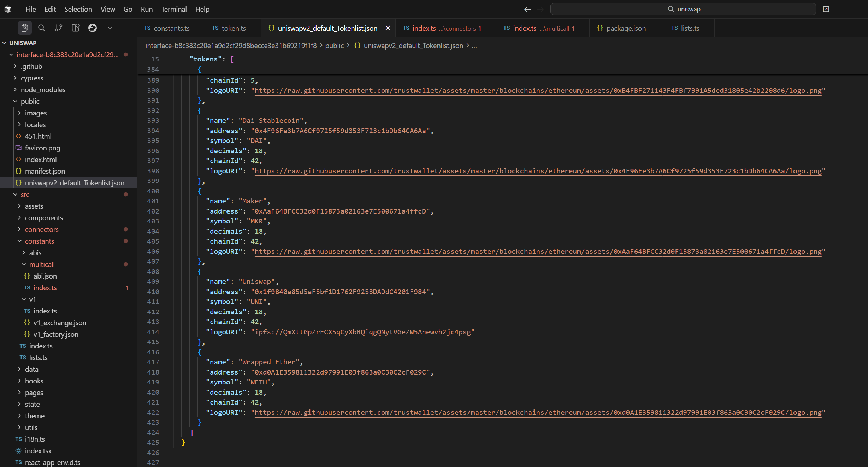Expand the node_modules folder

(43, 90)
